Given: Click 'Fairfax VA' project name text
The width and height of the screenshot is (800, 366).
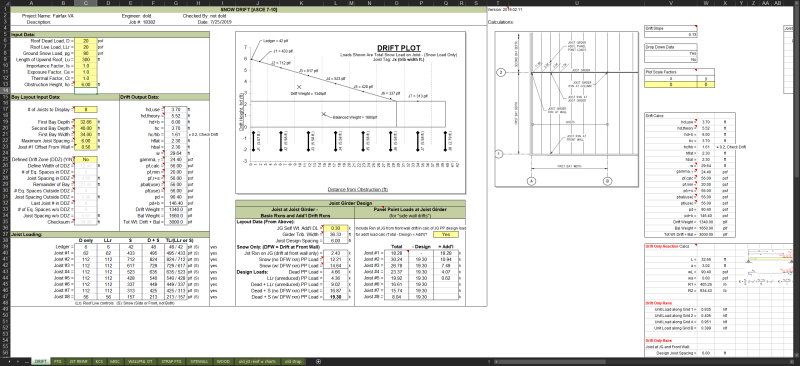Looking at the screenshot, I should click(62, 16).
